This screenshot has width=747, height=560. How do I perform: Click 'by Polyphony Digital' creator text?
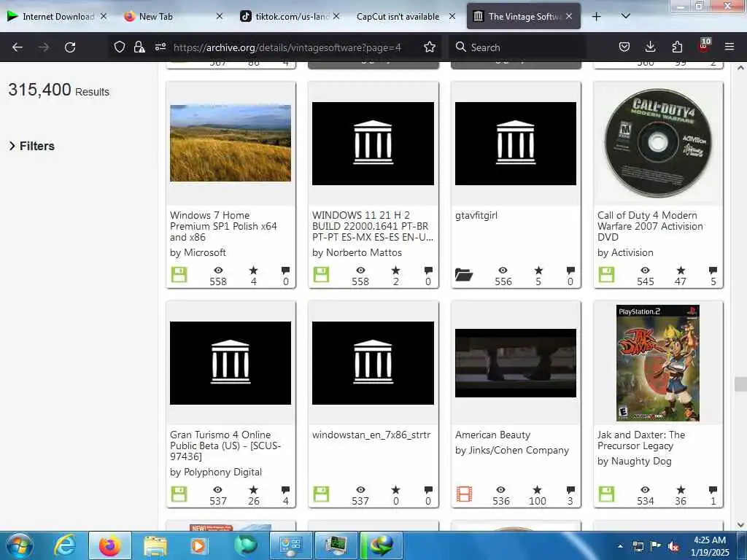tap(216, 472)
